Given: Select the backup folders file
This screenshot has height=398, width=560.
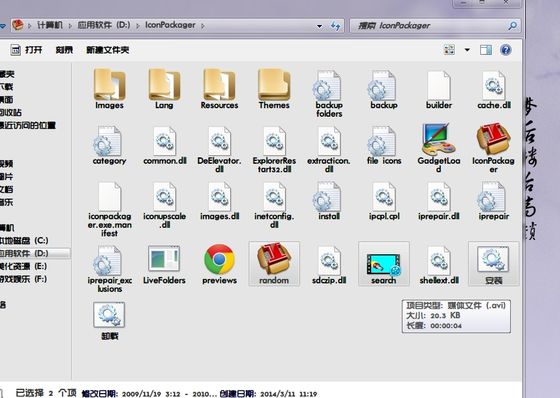Looking at the screenshot, I should 329,93.
